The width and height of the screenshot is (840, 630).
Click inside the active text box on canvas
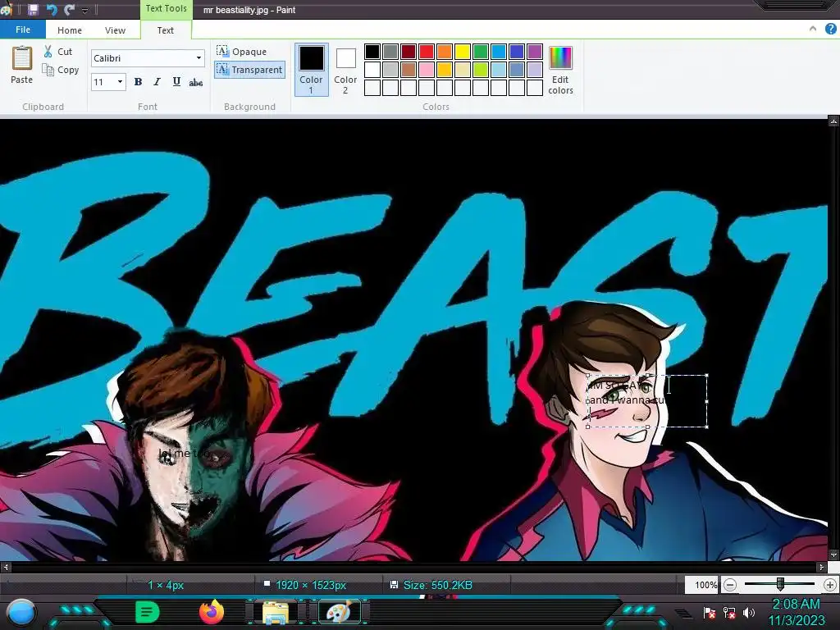pyautogui.click(x=647, y=400)
